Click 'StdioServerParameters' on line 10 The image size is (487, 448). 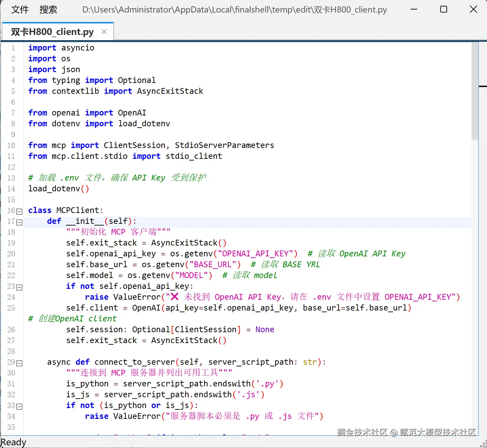224,145
